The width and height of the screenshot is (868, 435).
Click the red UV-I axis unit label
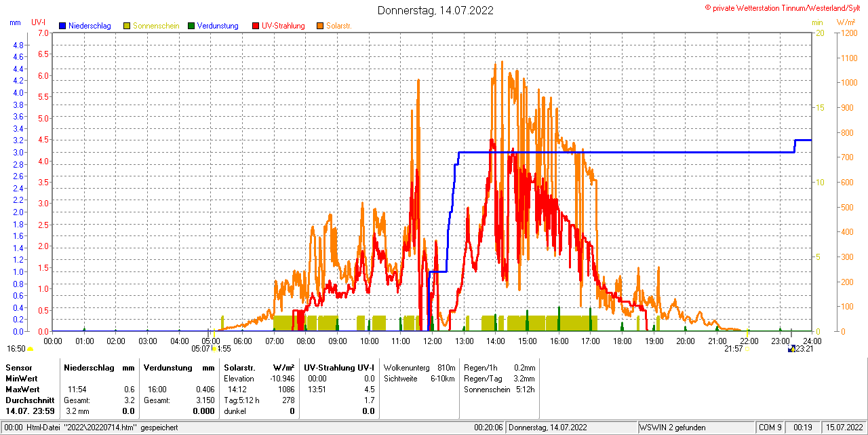(39, 22)
